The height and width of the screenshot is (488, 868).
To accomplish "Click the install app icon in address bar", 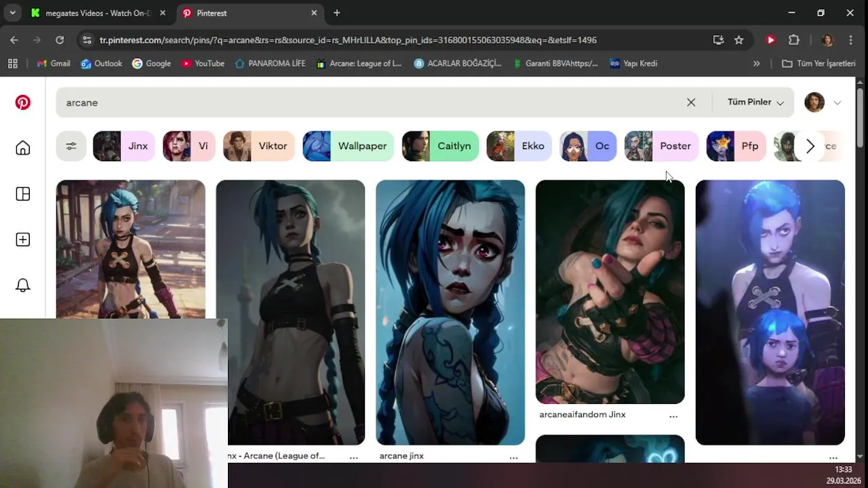I will coord(719,40).
